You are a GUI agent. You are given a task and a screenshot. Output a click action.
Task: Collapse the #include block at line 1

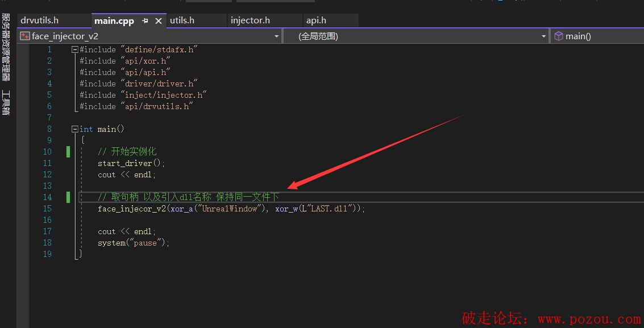point(75,49)
